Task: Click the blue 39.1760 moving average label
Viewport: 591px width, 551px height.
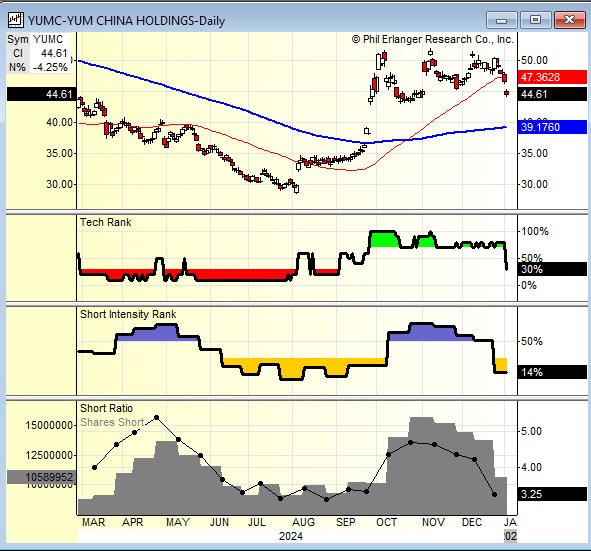Action: point(552,127)
